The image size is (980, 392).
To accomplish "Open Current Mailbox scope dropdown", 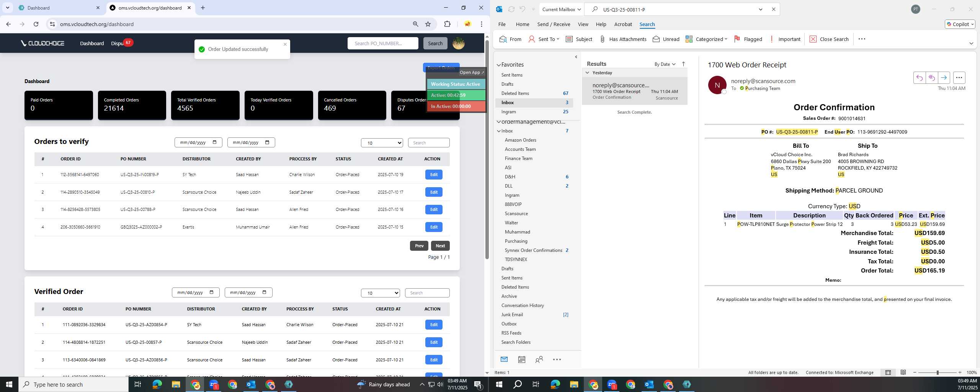I will pyautogui.click(x=562, y=9).
